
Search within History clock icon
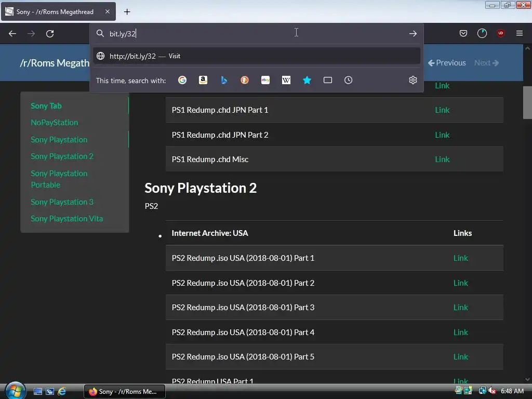[349, 80]
